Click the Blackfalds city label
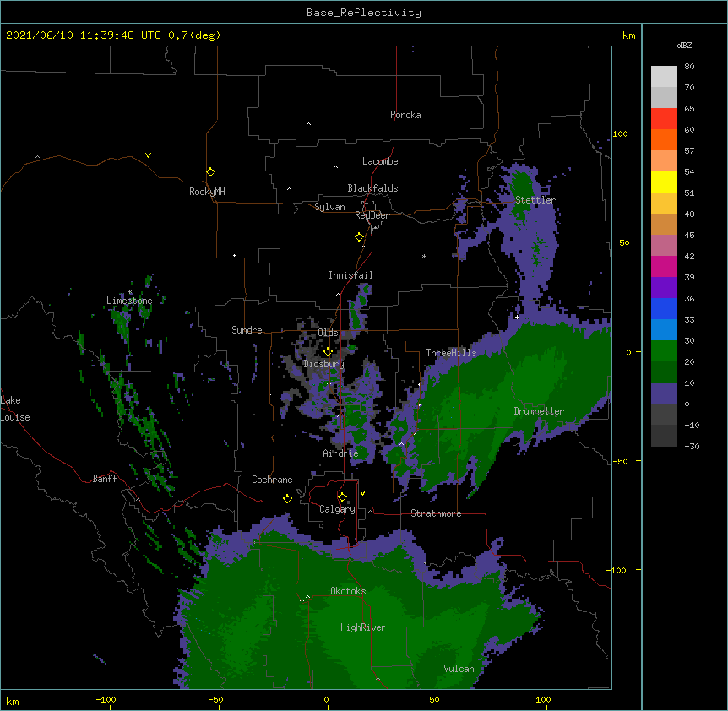This screenshot has width=728, height=711. pyautogui.click(x=372, y=188)
